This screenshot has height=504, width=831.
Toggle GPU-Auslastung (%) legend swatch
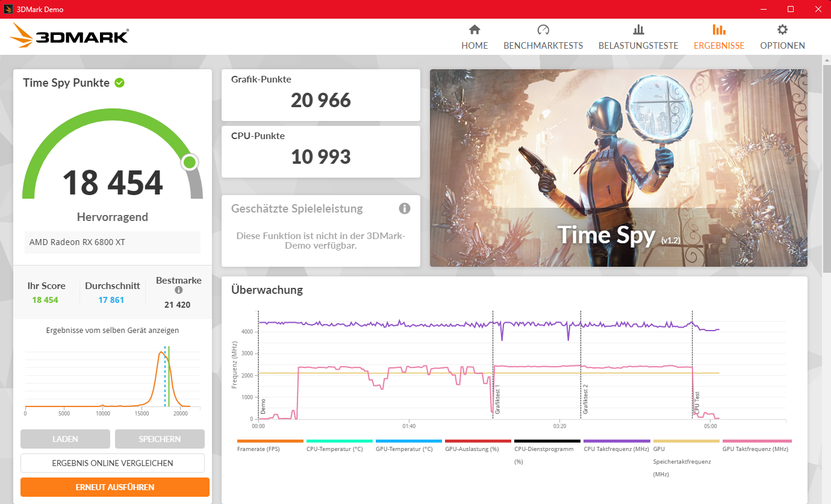click(x=478, y=441)
